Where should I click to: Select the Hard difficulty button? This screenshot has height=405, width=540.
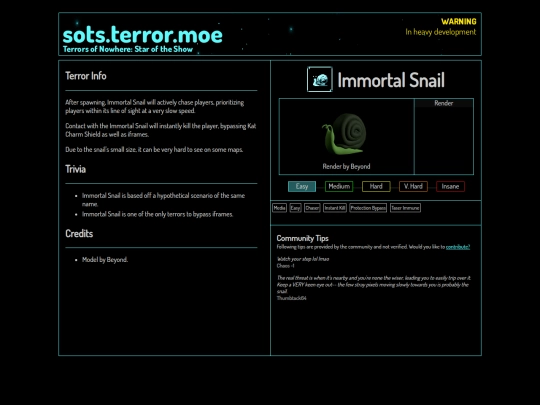point(376,186)
